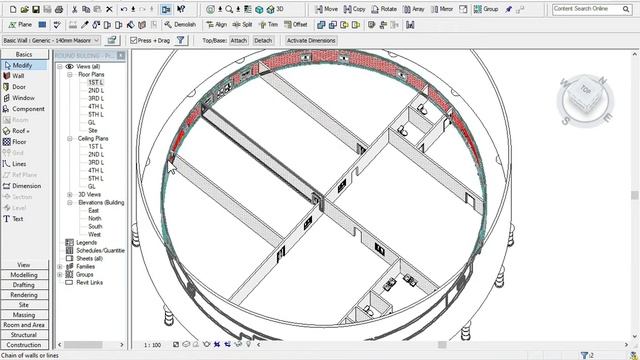Activate the Offset tool
The width and height of the screenshot is (640, 360).
(296, 25)
